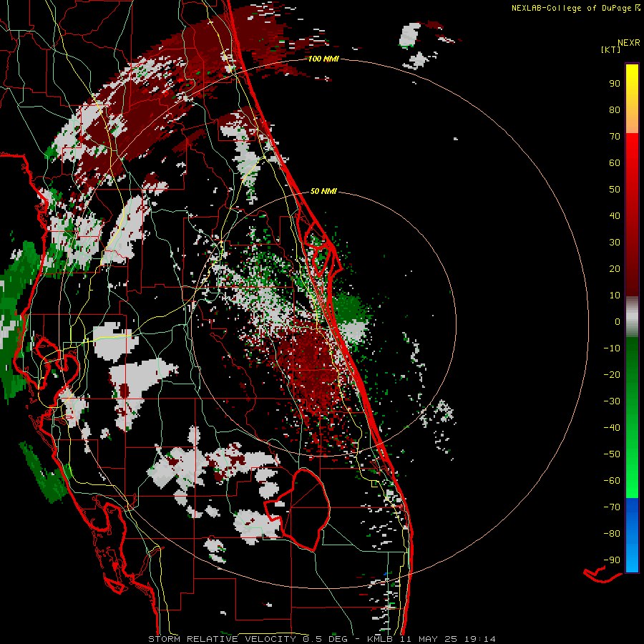Click the positive 60 scale value
644x644 pixels.
click(615, 163)
